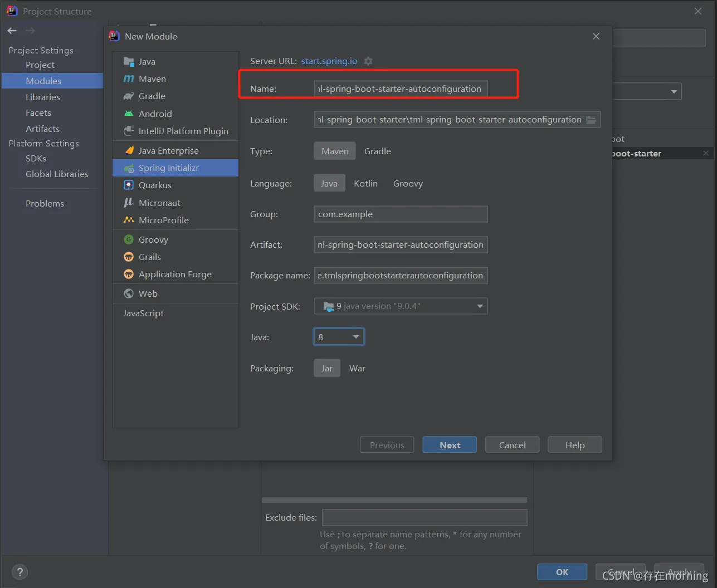Image resolution: width=717 pixels, height=588 pixels.
Task: Open the Java version dropdown
Action: [x=339, y=337]
